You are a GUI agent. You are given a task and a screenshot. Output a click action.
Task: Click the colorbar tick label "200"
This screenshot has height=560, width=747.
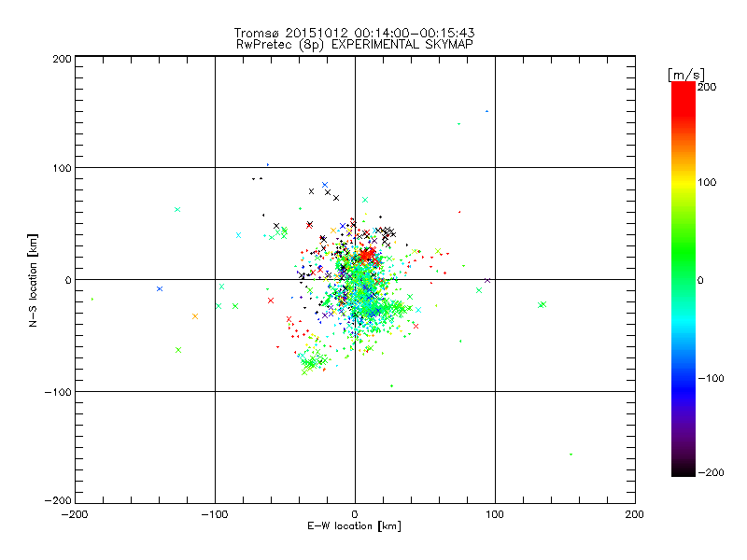coord(707,87)
